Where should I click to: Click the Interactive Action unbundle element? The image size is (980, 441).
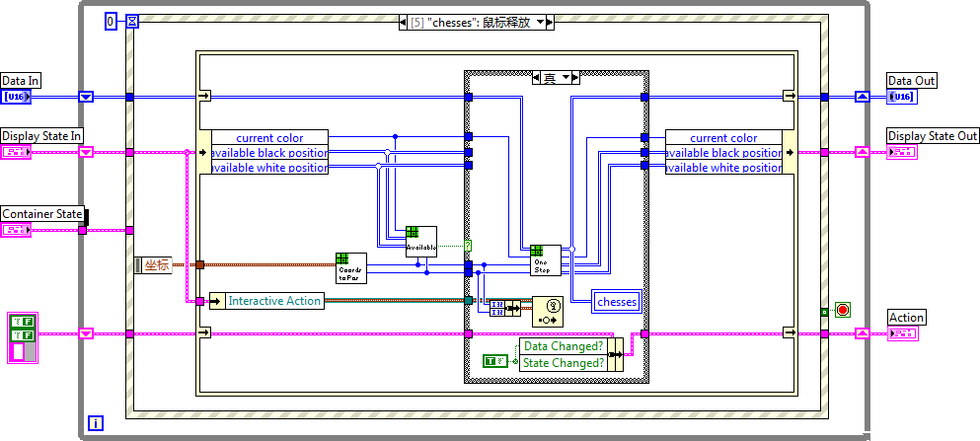(x=274, y=301)
